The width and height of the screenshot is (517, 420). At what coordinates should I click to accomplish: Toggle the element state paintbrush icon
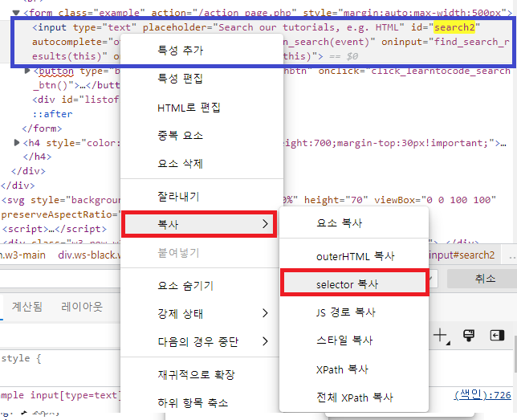tap(469, 336)
